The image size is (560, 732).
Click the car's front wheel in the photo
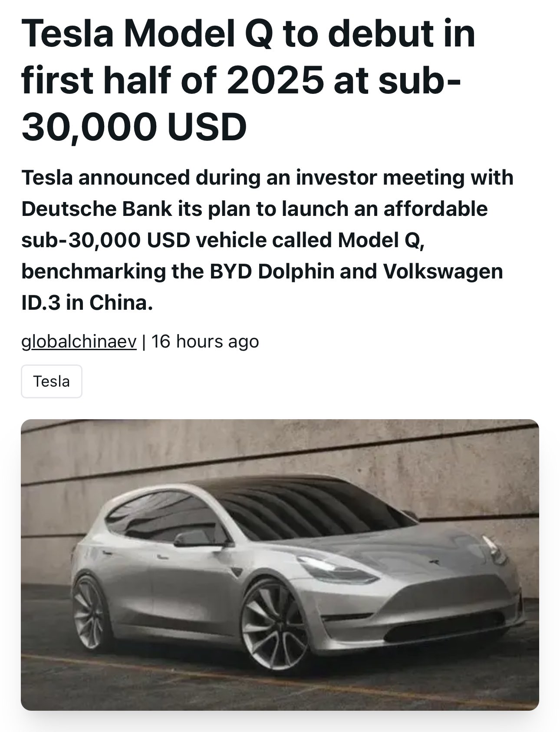[x=275, y=624]
